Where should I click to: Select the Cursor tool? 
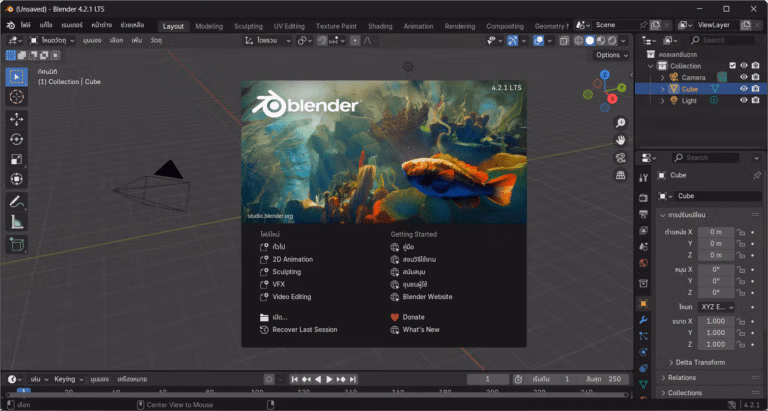tap(17, 97)
